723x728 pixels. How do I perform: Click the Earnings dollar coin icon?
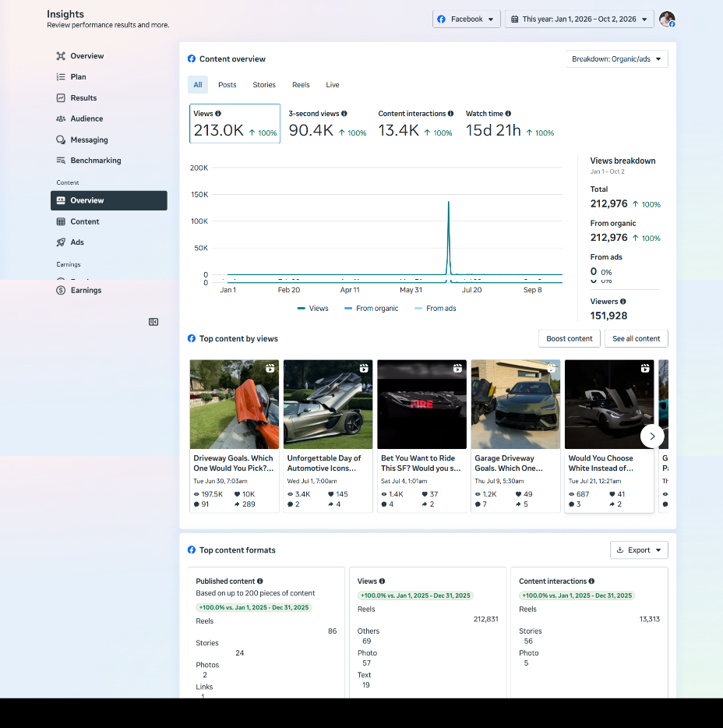pyautogui.click(x=61, y=291)
